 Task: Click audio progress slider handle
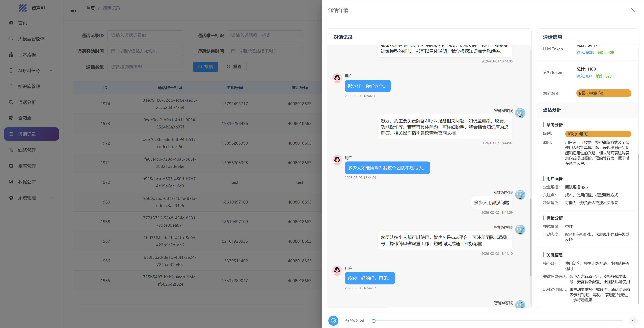pyautogui.click(x=373, y=321)
